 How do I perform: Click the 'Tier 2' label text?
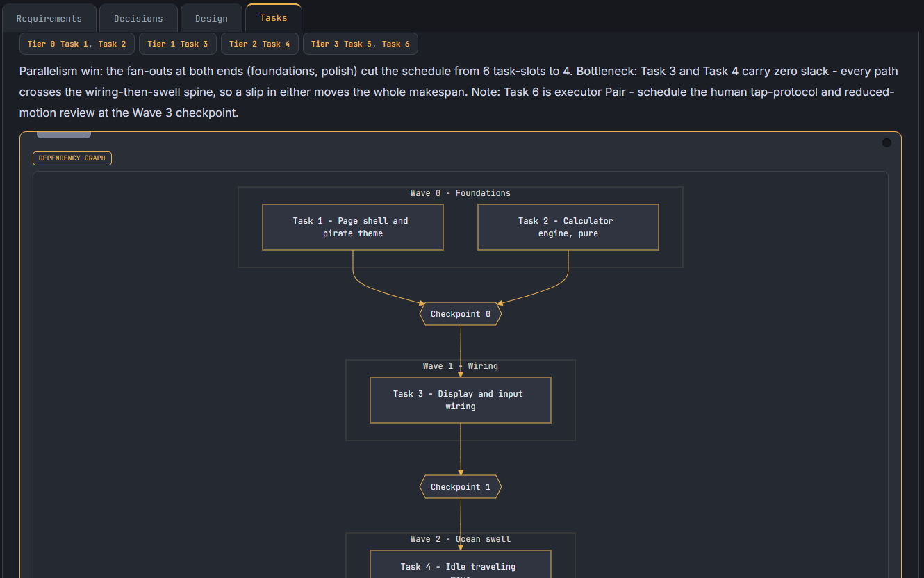(243, 44)
